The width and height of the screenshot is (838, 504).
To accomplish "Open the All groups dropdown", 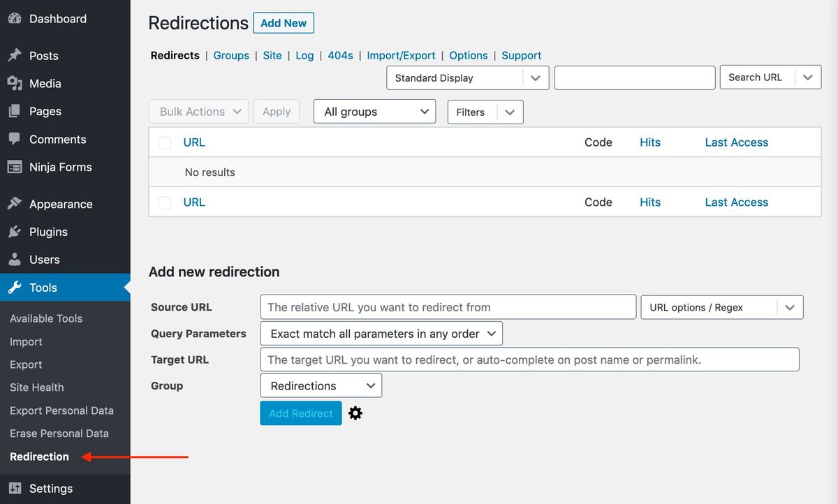I will [374, 112].
